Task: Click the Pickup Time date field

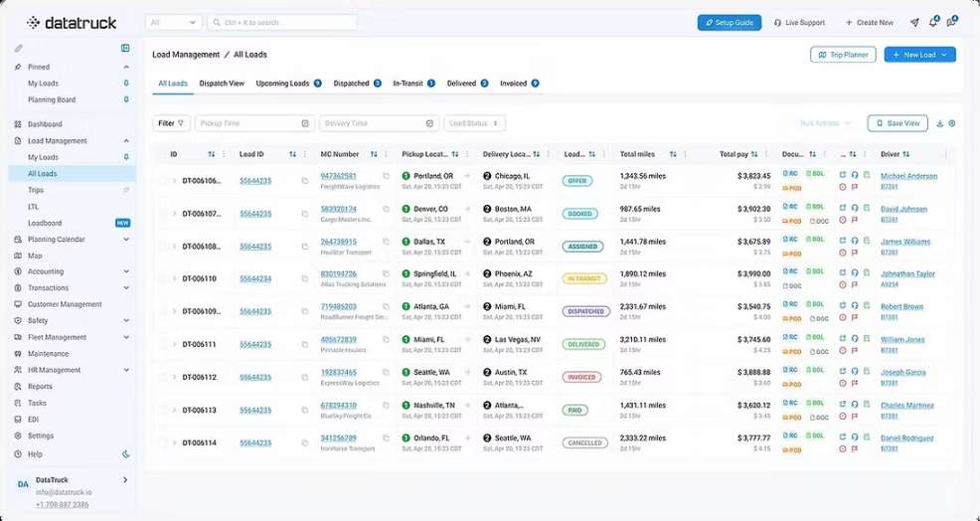Action: [253, 123]
